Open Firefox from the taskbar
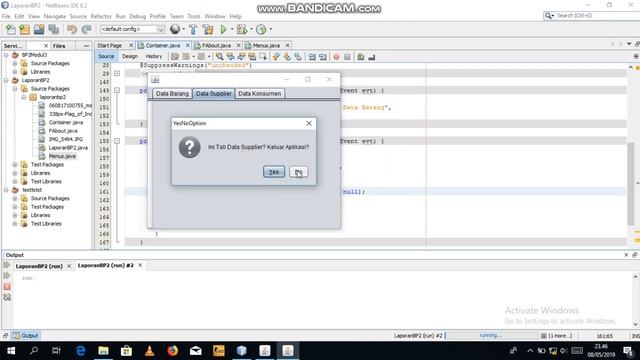The height and width of the screenshot is (360, 640). click(x=173, y=351)
